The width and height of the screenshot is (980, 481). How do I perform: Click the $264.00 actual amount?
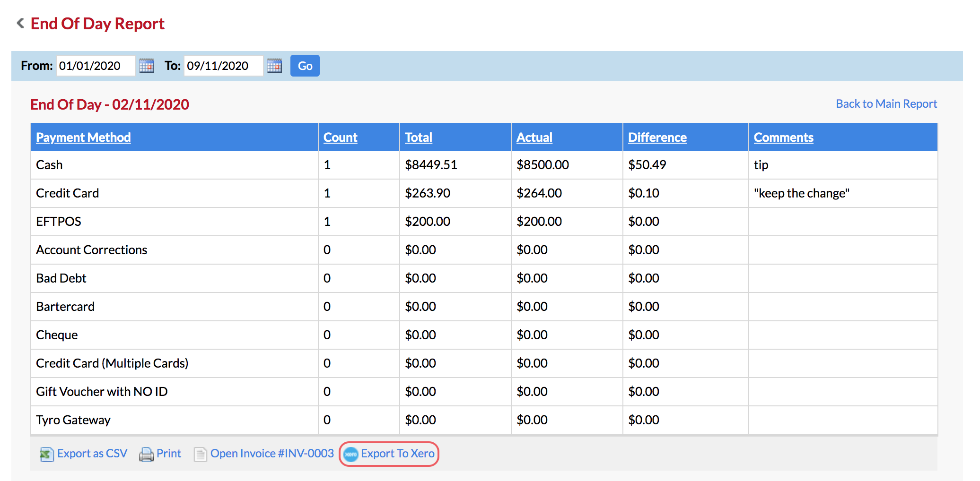[539, 193]
